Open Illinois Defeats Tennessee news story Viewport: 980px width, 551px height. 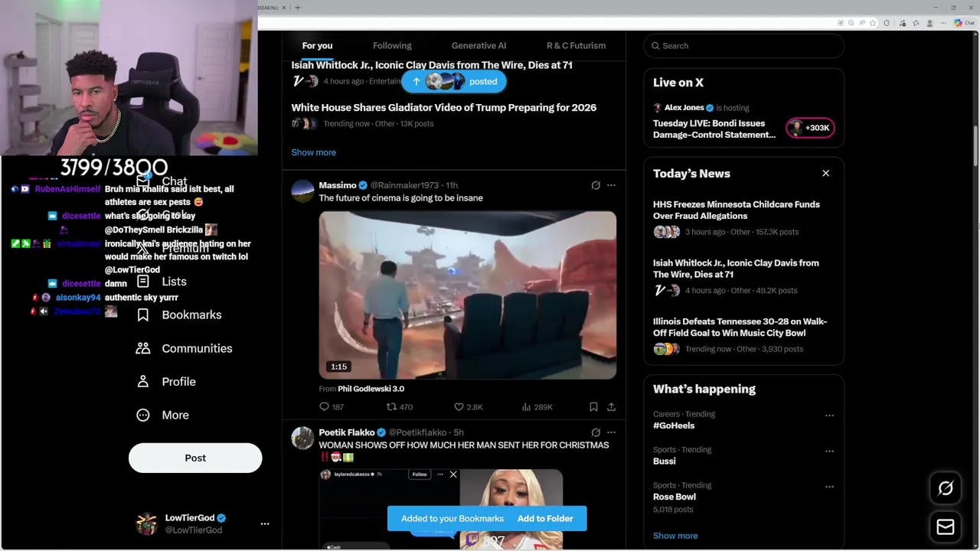[x=740, y=328]
